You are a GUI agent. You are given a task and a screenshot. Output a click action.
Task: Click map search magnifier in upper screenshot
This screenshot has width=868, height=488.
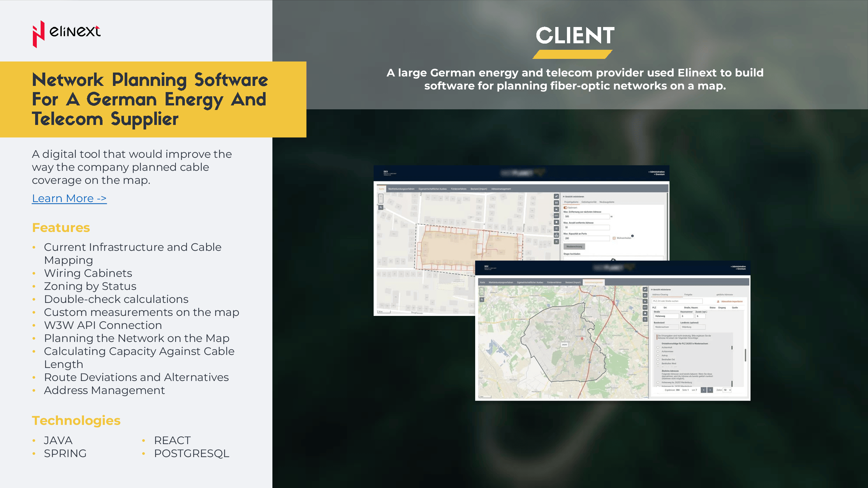(381, 208)
